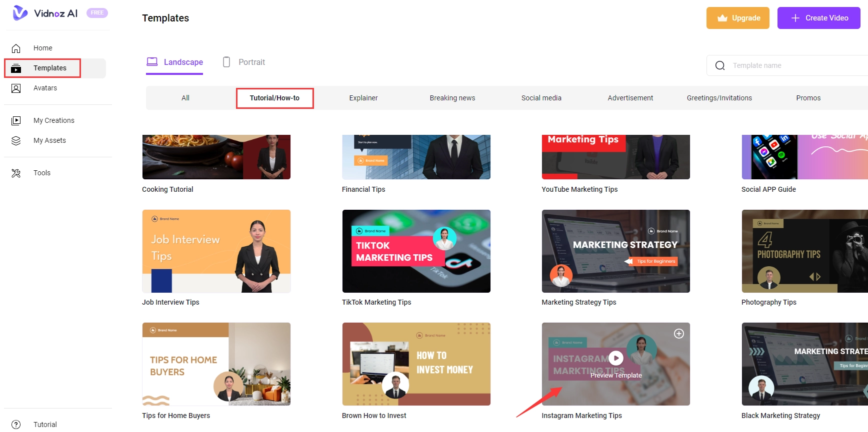Screen dimensions: 868x432
Task: Click the Tutorial question mark icon
Action: (16, 425)
